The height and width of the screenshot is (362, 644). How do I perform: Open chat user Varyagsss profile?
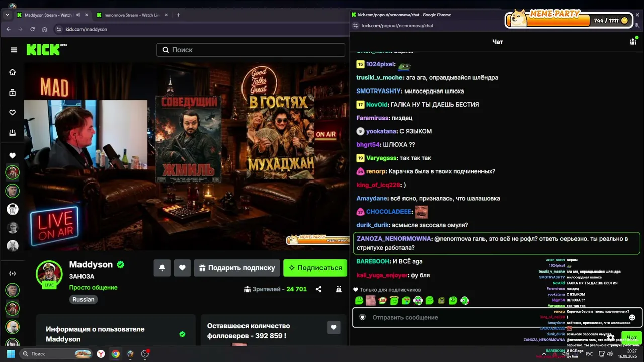tap(381, 158)
